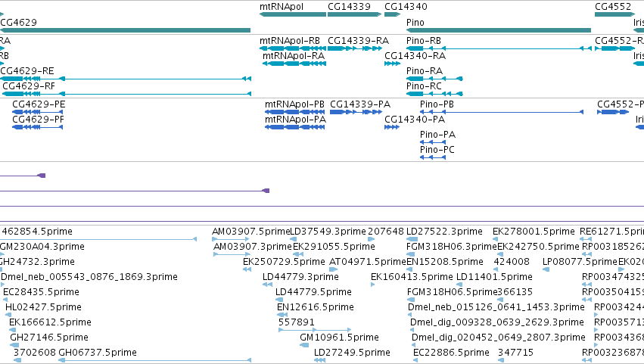The image size is (644, 364).
Task: Select protein CG4629-PF
Action: pos(38,120)
